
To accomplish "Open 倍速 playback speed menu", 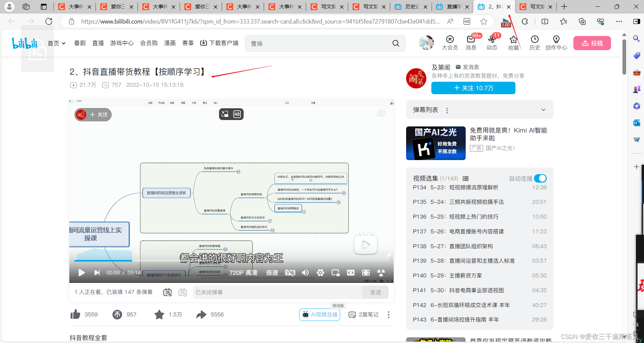I will [272, 273].
